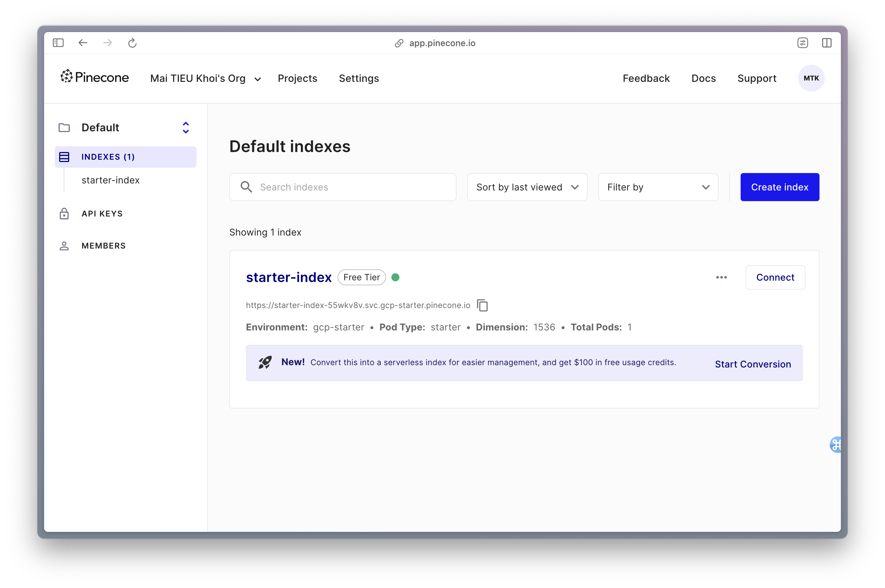This screenshot has height=588, width=885.
Task: Open the API Keys section
Action: 102,214
